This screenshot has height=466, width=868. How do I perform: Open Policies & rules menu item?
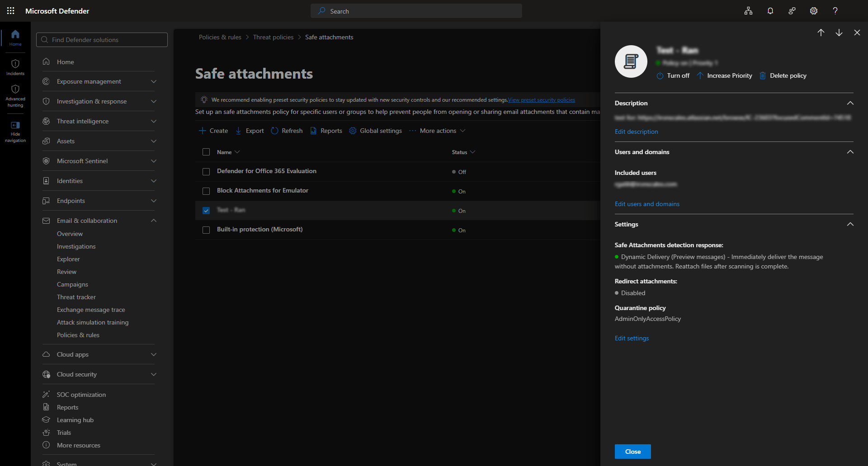coord(78,335)
